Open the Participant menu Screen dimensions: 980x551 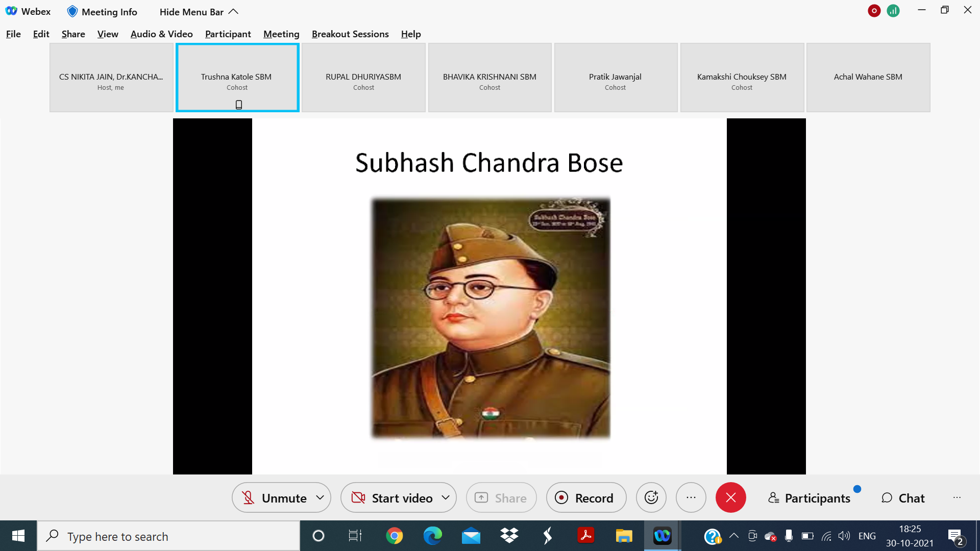(228, 34)
